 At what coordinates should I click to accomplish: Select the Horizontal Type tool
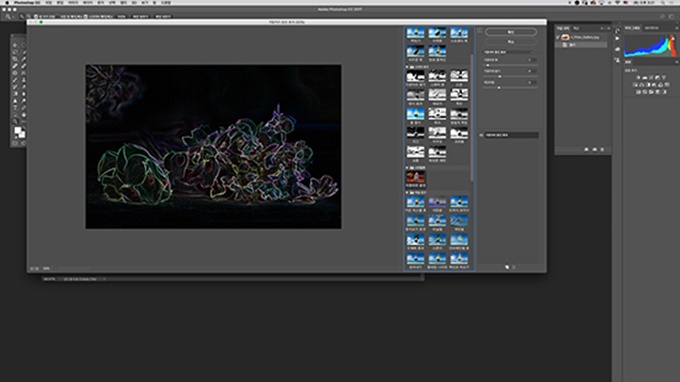15,108
